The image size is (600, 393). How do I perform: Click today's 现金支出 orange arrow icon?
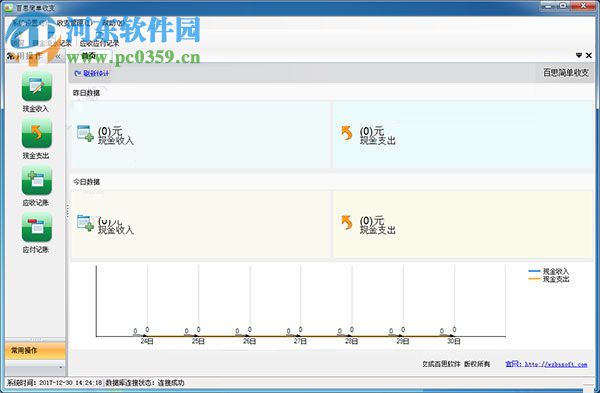(346, 222)
